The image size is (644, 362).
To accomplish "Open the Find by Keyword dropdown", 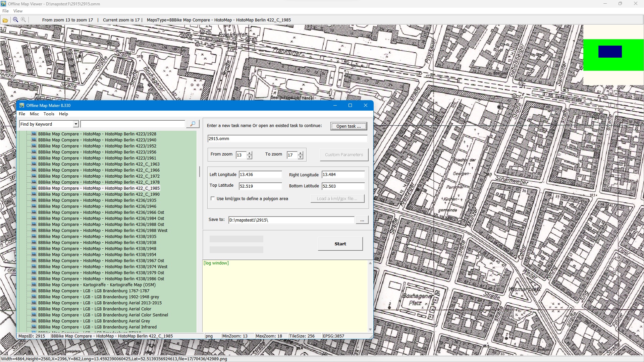I will point(76,124).
